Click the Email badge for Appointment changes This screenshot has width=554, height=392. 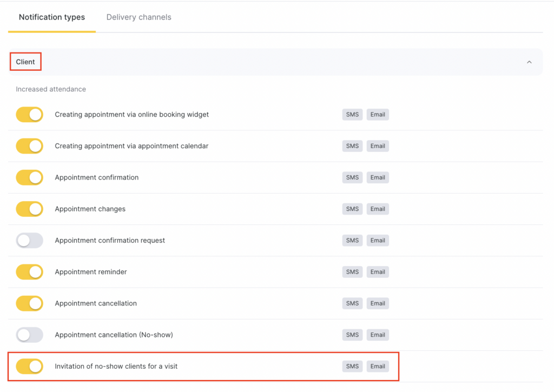point(378,209)
